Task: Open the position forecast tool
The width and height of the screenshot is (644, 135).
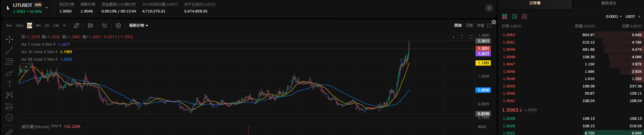Action: tap(9, 106)
